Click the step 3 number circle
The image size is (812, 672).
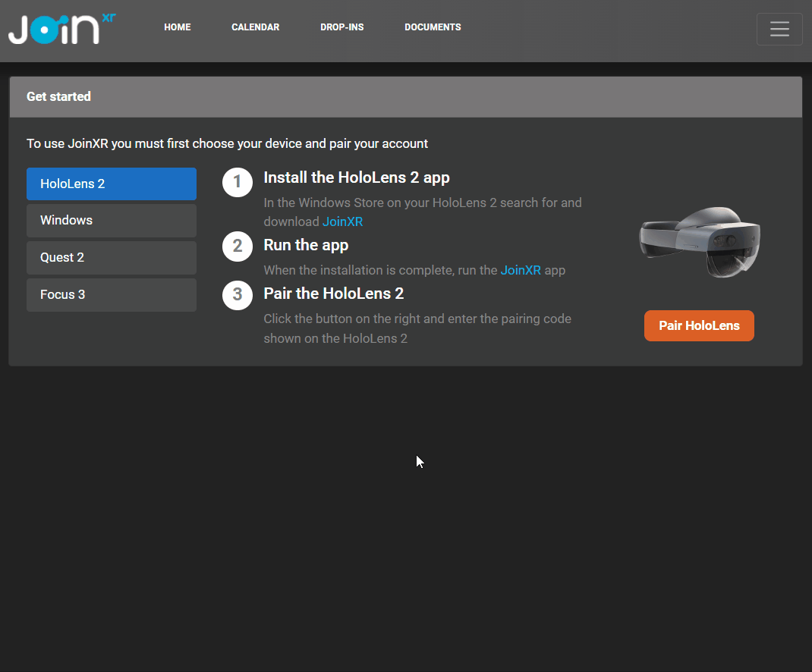click(x=238, y=295)
